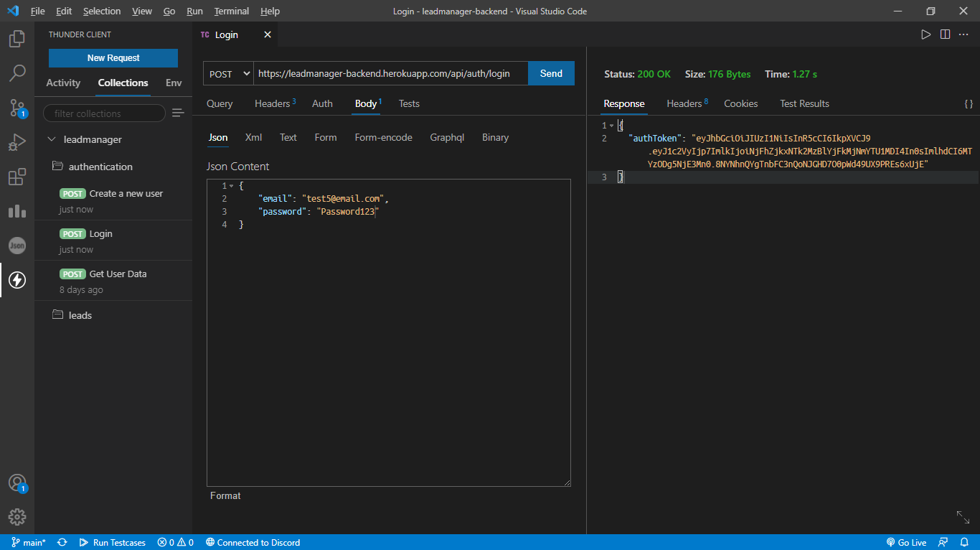The image size is (980, 550).
Task: Switch to the Env tab
Action: coord(174,83)
